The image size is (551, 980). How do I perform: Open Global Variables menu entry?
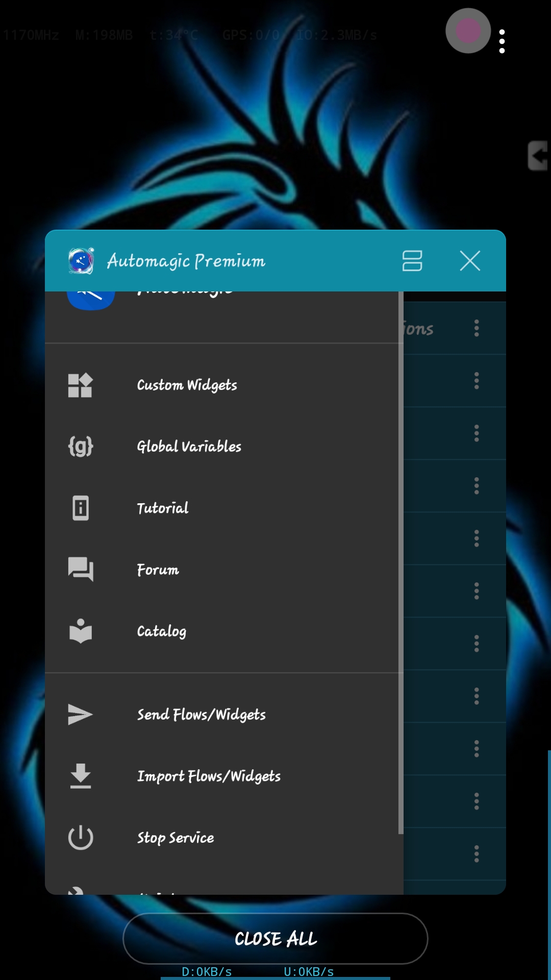pos(224,447)
